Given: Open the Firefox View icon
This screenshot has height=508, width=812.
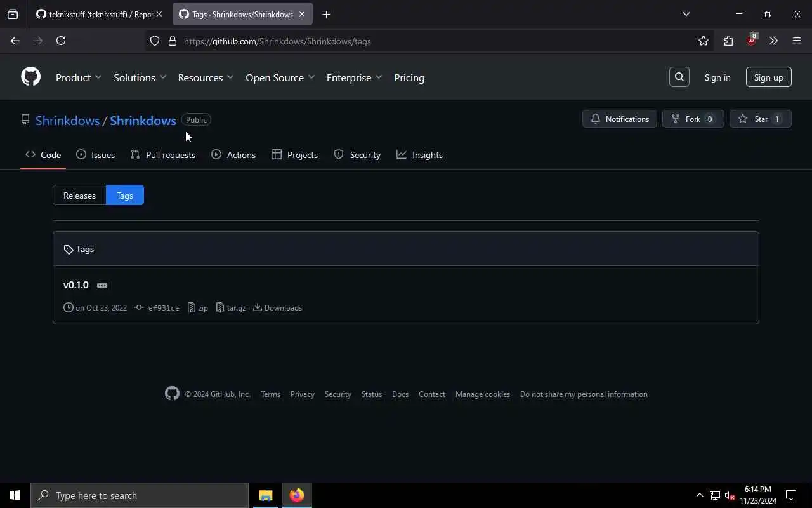Looking at the screenshot, I should 13,14.
